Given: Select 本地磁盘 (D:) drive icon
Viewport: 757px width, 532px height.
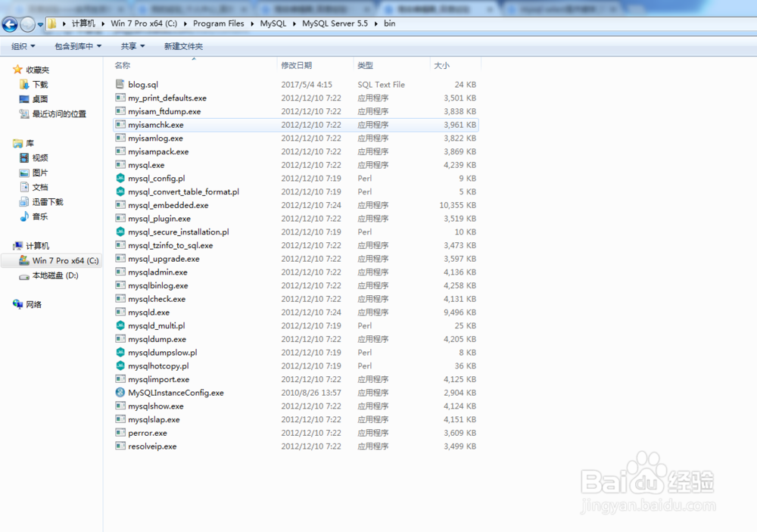Looking at the screenshot, I should 24,276.
